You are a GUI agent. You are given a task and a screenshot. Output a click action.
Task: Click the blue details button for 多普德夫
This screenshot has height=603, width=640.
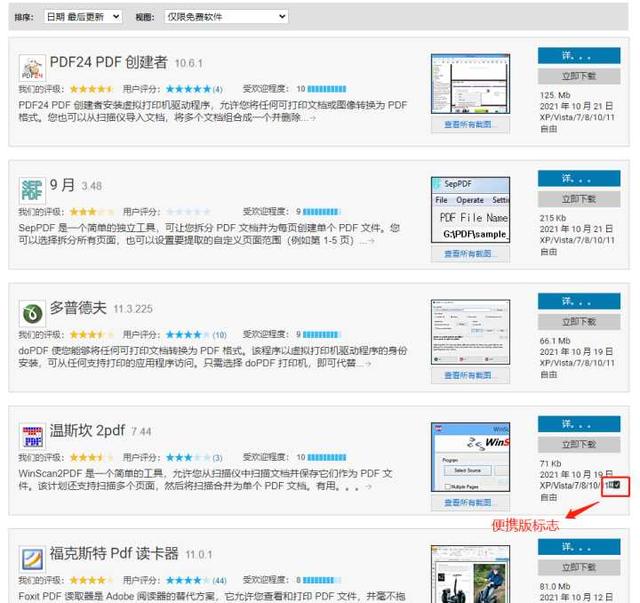(579, 301)
